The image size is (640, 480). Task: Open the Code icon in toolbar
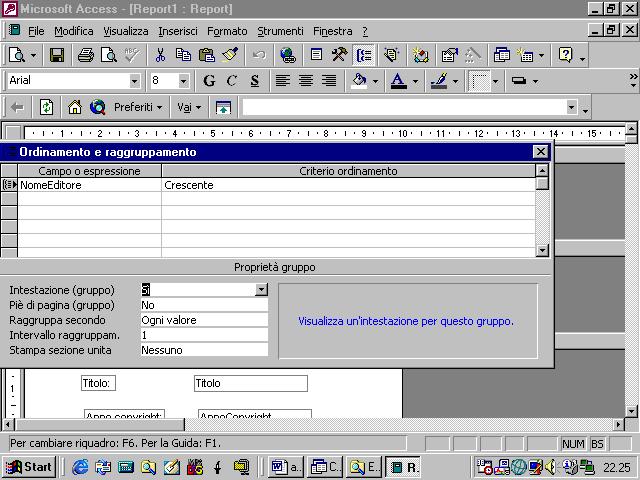420,55
